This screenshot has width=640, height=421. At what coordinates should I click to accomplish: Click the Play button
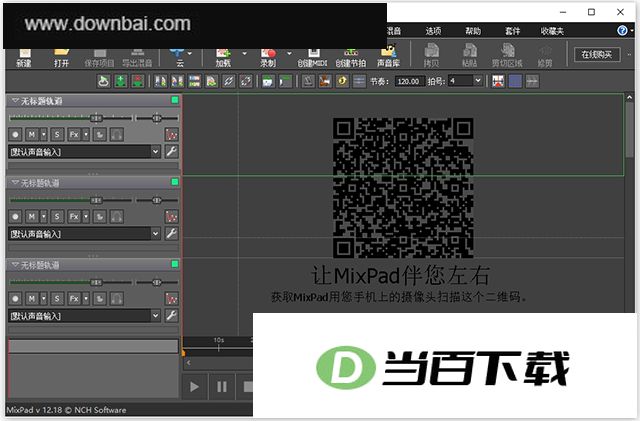tap(194, 386)
